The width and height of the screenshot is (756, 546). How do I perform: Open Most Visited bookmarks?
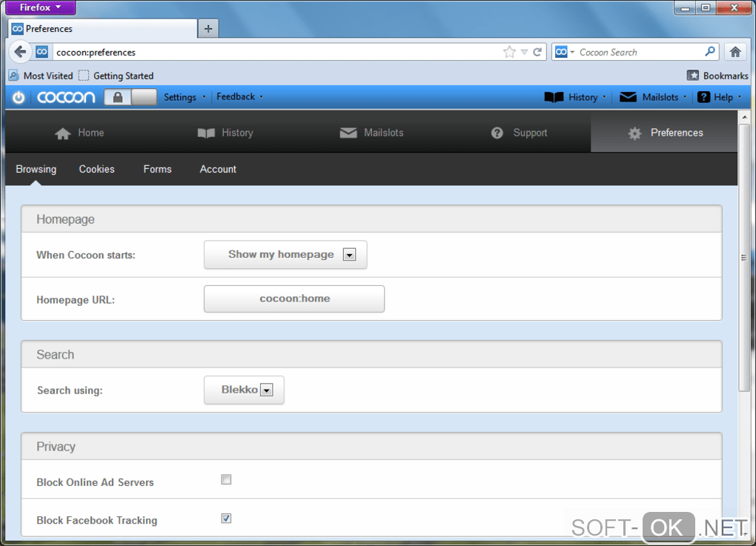click(41, 76)
